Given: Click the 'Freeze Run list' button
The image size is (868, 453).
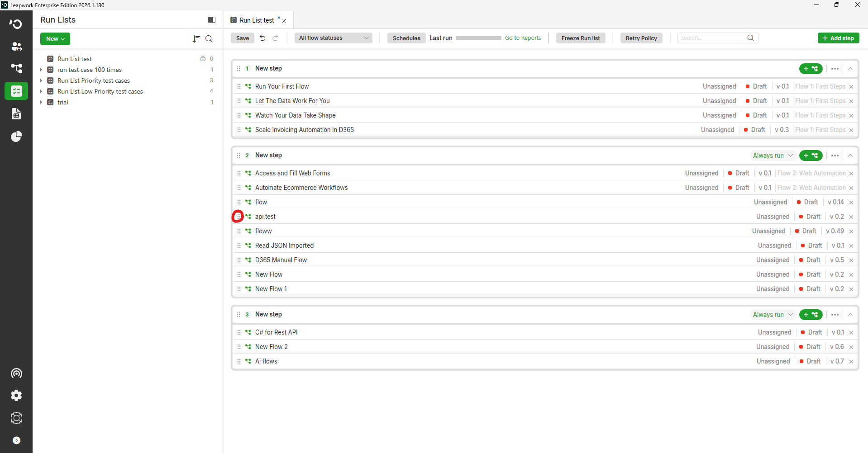Looking at the screenshot, I should pos(581,38).
